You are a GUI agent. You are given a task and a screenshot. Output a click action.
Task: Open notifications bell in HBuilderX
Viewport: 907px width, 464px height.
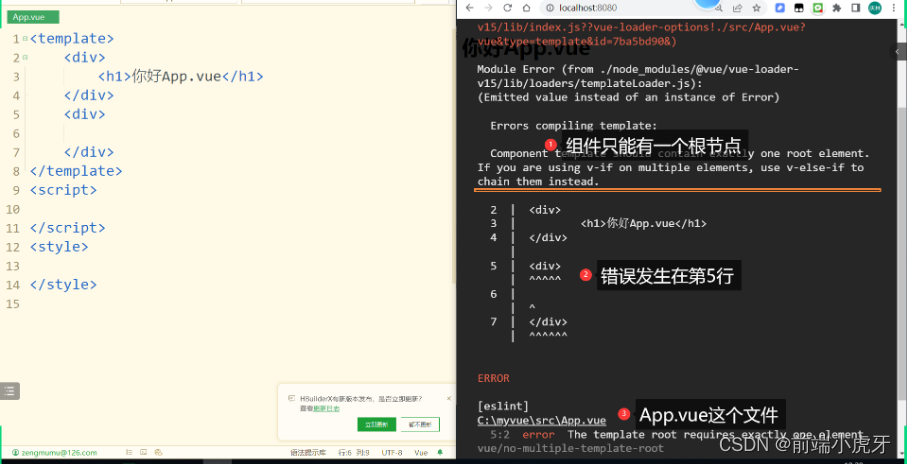tap(440, 452)
